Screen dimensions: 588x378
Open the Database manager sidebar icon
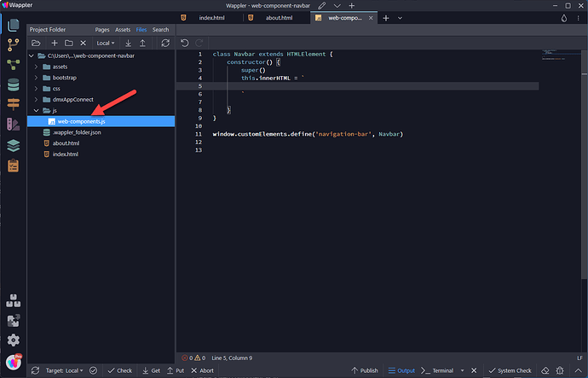tap(14, 84)
